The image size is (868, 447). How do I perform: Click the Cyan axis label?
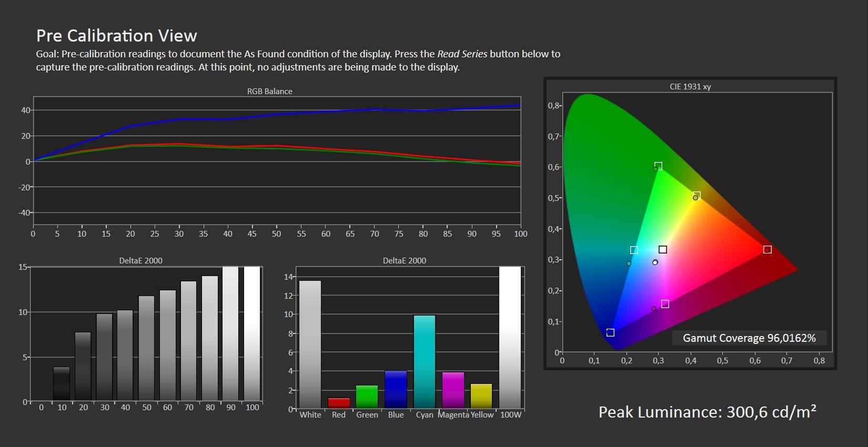pyautogui.click(x=425, y=414)
